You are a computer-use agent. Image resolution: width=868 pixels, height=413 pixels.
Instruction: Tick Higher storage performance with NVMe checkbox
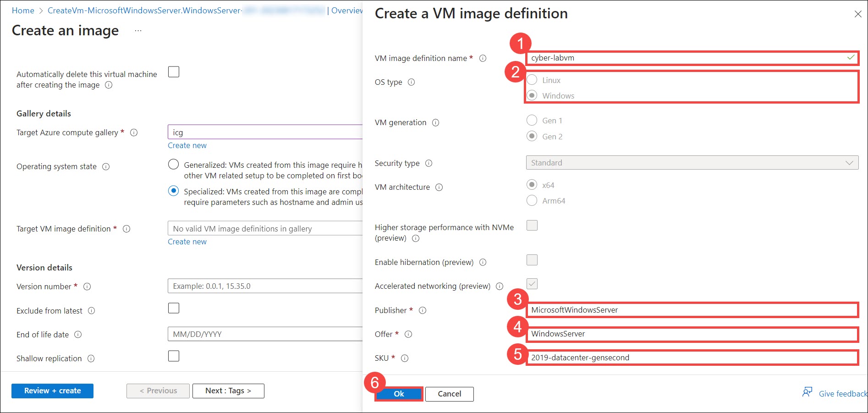532,225
